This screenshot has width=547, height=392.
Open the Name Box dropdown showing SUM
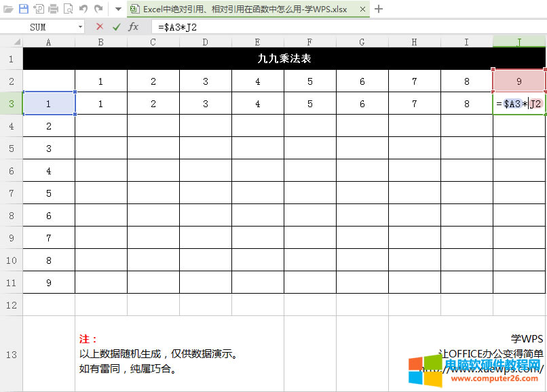81,26
